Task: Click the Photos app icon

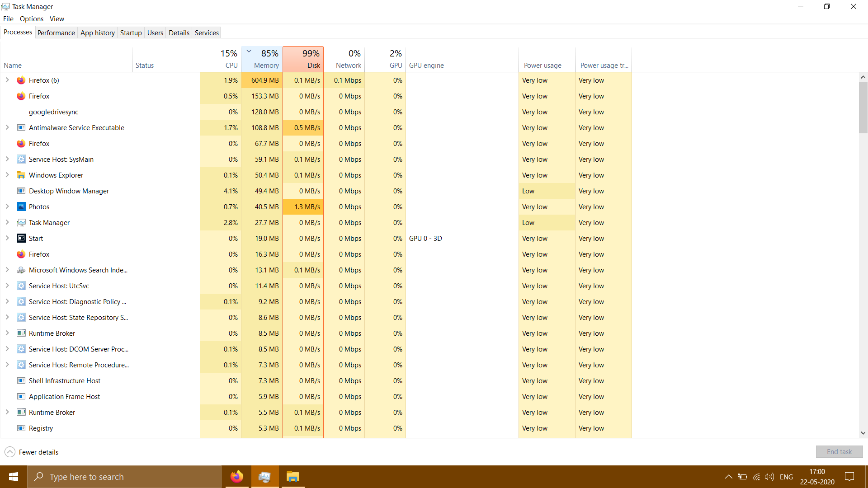Action: (x=21, y=207)
